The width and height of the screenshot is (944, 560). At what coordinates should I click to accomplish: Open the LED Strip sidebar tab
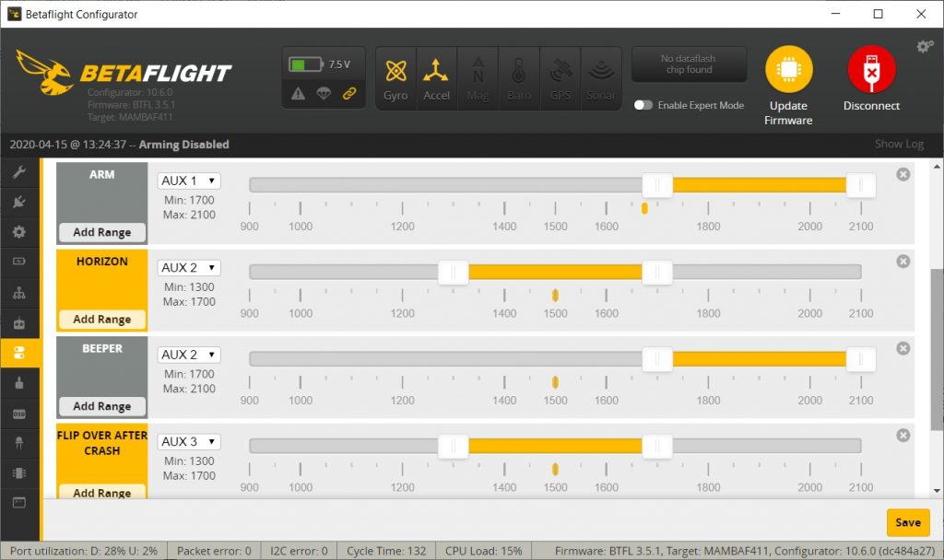(19, 443)
